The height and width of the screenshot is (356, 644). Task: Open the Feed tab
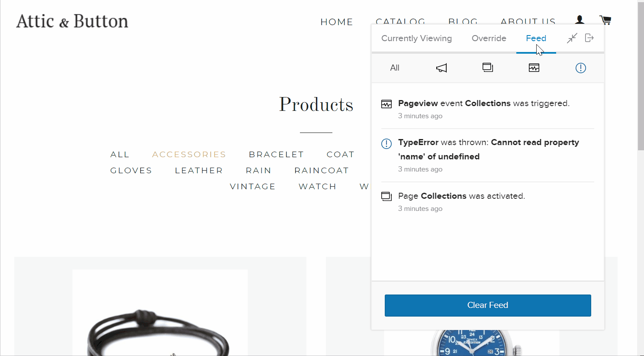coord(536,39)
